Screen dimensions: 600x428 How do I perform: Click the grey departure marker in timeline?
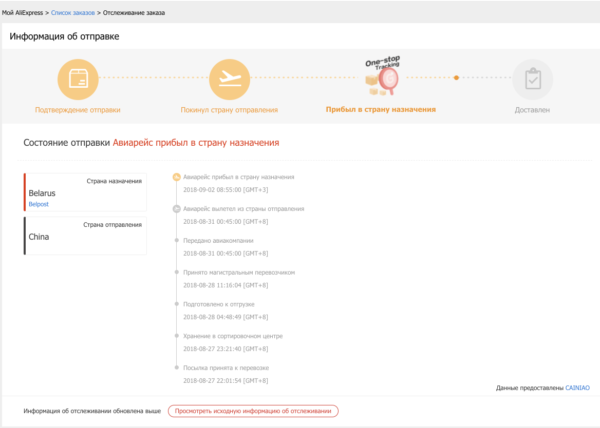tap(176, 208)
